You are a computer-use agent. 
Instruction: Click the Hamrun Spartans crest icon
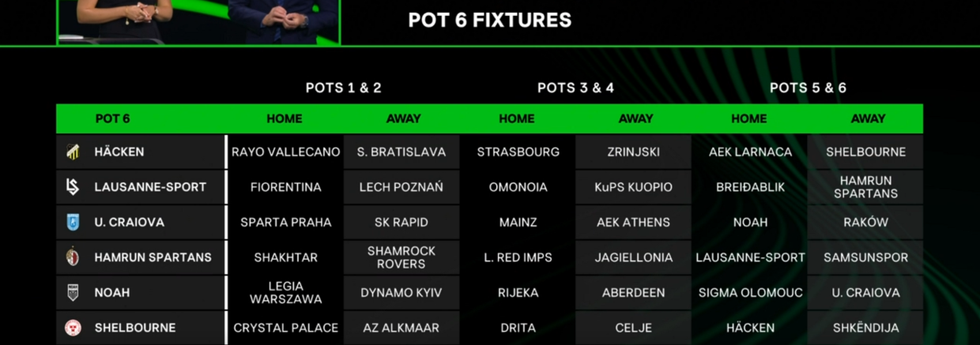pos(73,257)
